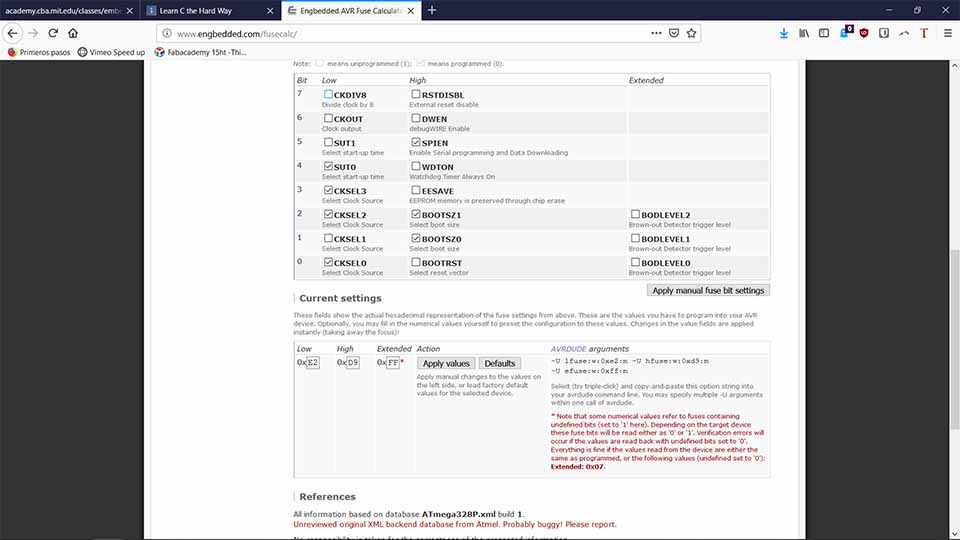960x540 pixels.
Task: Edit the Extended fuse hex field
Action: click(393, 362)
